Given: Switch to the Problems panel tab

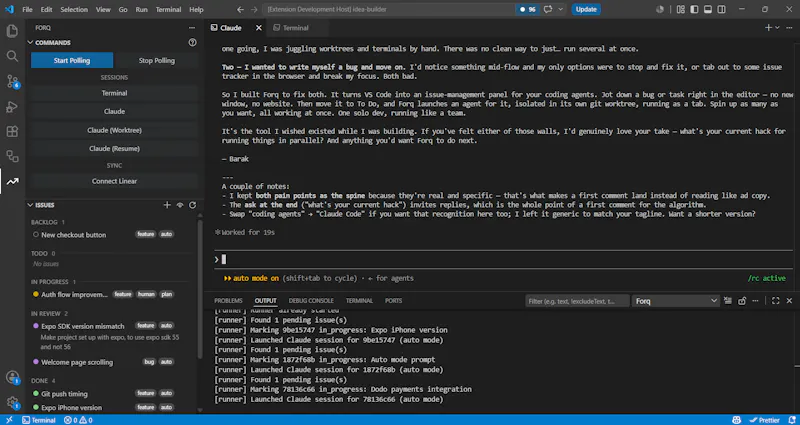Looking at the screenshot, I should click(228, 301).
